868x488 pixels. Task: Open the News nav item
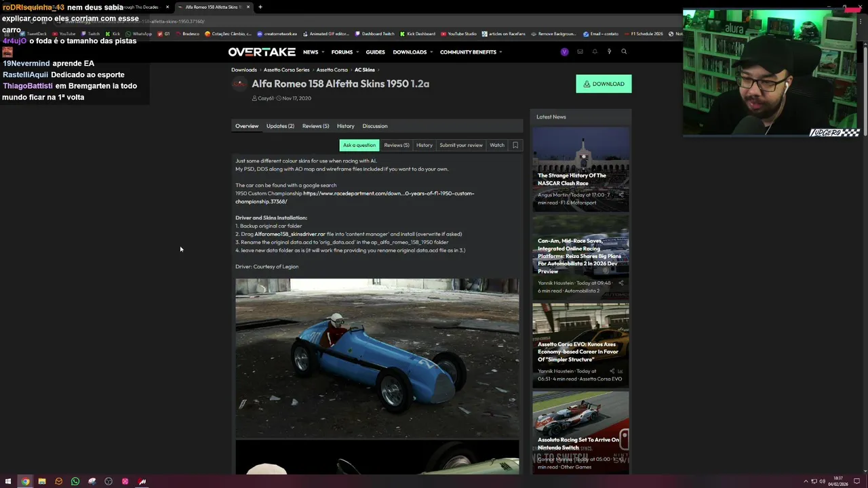311,52
